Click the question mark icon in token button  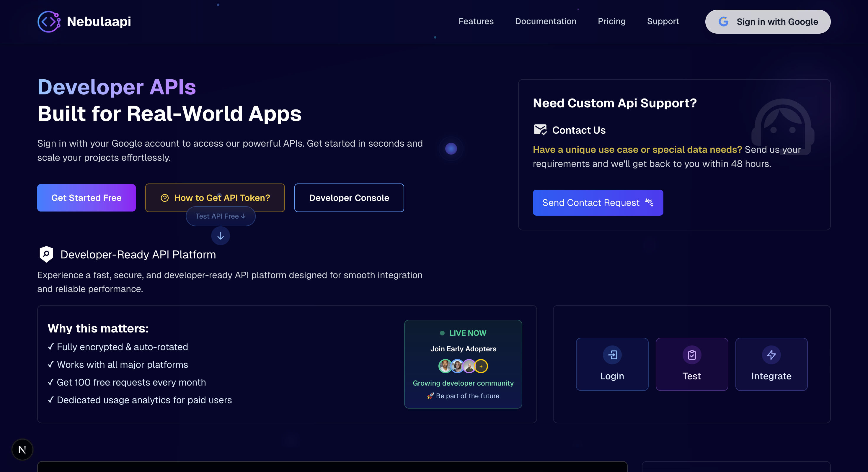(164, 198)
